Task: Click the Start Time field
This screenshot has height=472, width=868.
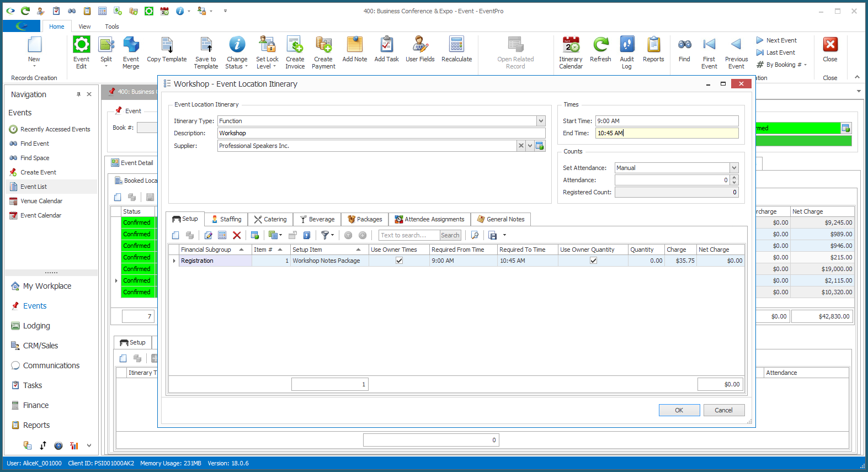Action: 667,121
